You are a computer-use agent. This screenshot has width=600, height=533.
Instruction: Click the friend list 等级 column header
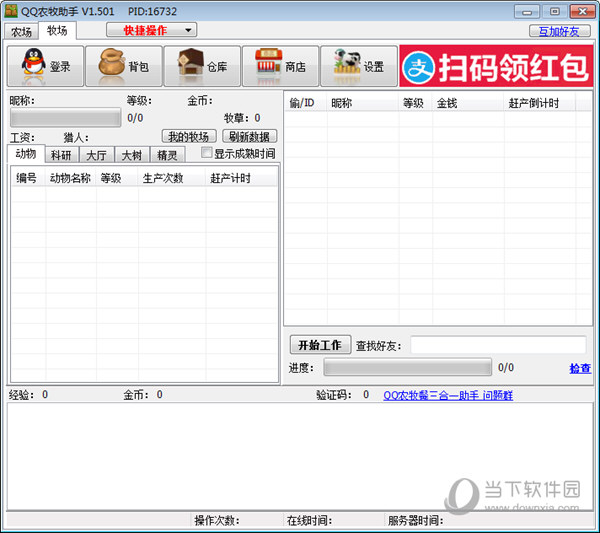[x=416, y=103]
